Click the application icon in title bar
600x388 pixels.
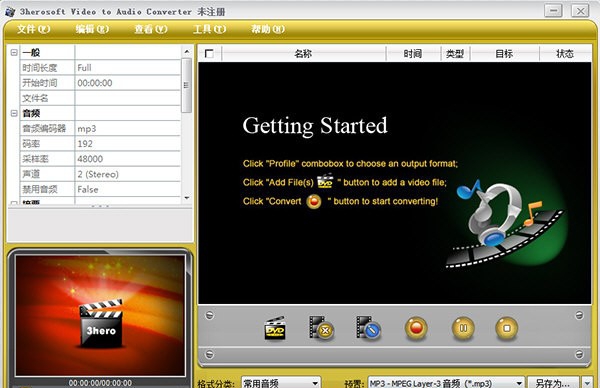tap(10, 11)
